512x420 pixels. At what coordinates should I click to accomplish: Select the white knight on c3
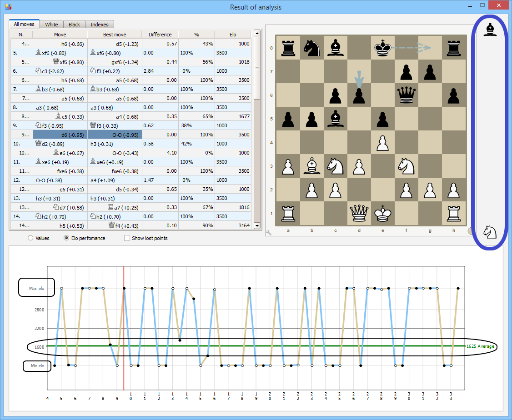click(x=336, y=166)
